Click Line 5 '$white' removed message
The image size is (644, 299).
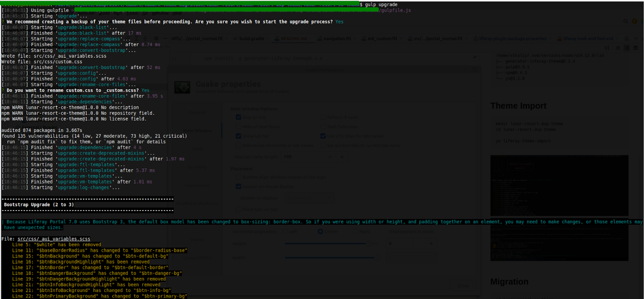click(57, 244)
